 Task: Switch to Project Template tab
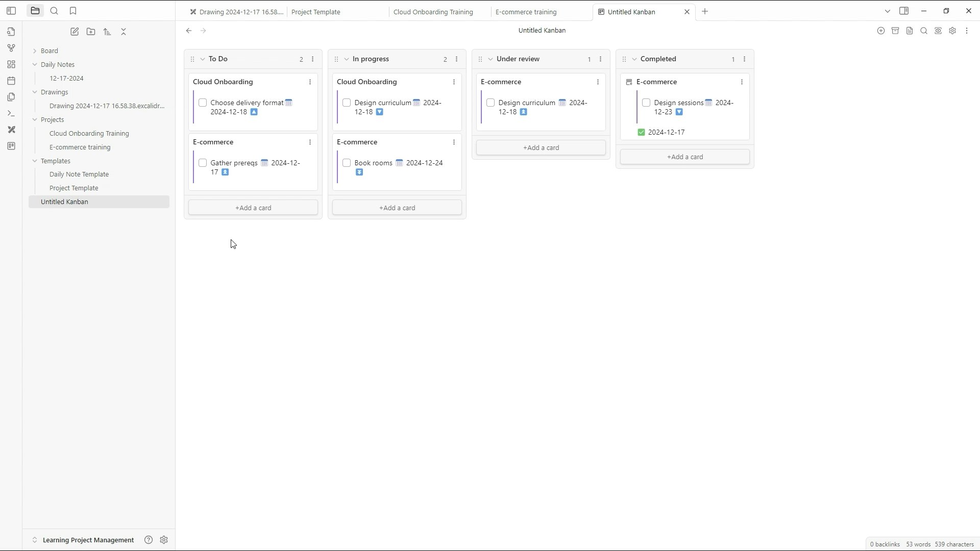(x=316, y=12)
